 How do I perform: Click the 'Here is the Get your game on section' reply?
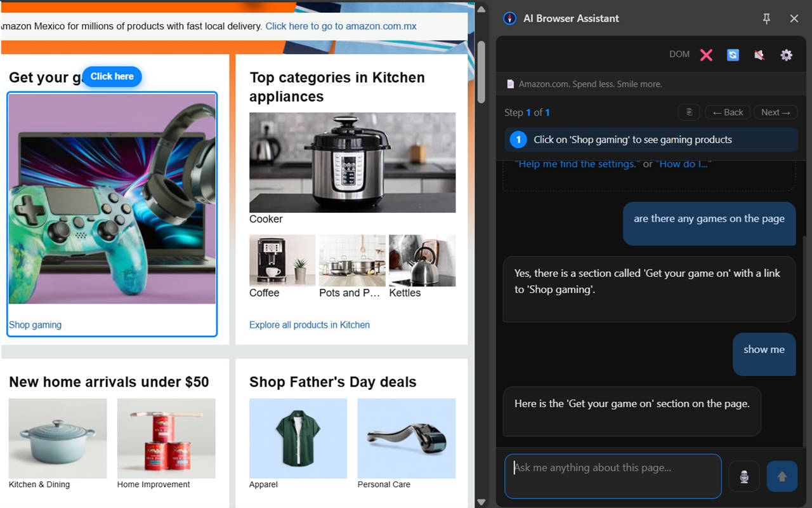coord(632,411)
